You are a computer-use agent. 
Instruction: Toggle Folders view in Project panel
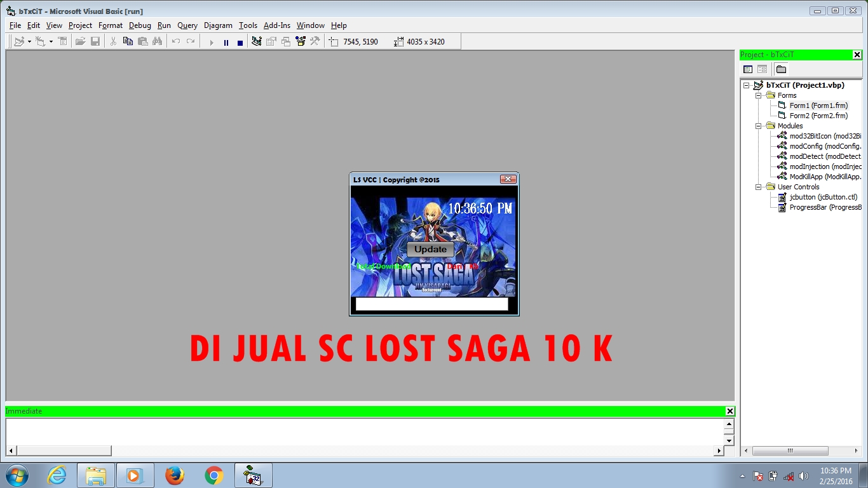click(781, 69)
